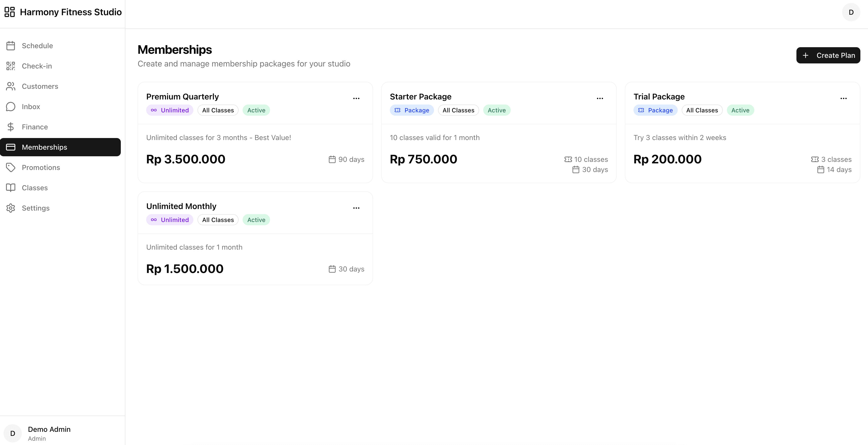Click the Harmony Fitness Studio logo icon
This screenshot has width=868, height=445.
pyautogui.click(x=9, y=12)
